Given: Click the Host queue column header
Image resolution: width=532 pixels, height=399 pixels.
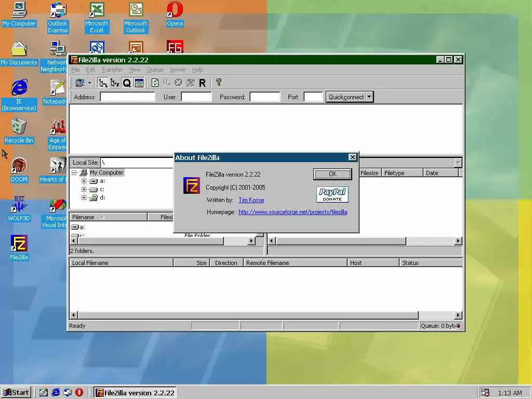Looking at the screenshot, I should (x=373, y=263).
